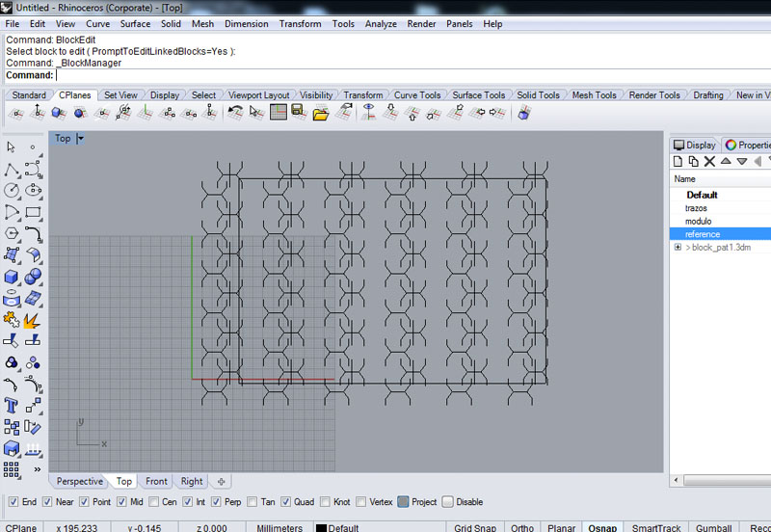Click the New sublayer icon

[x=693, y=161]
